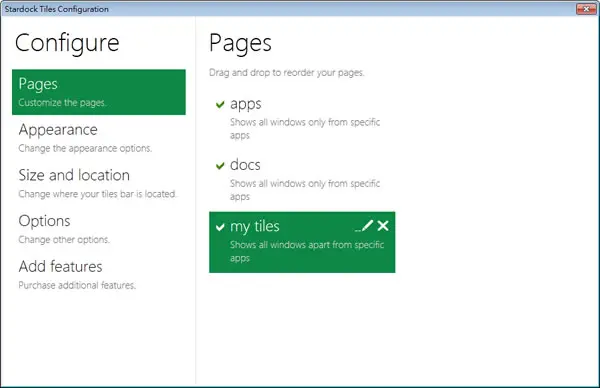Open the Options section

99,229
